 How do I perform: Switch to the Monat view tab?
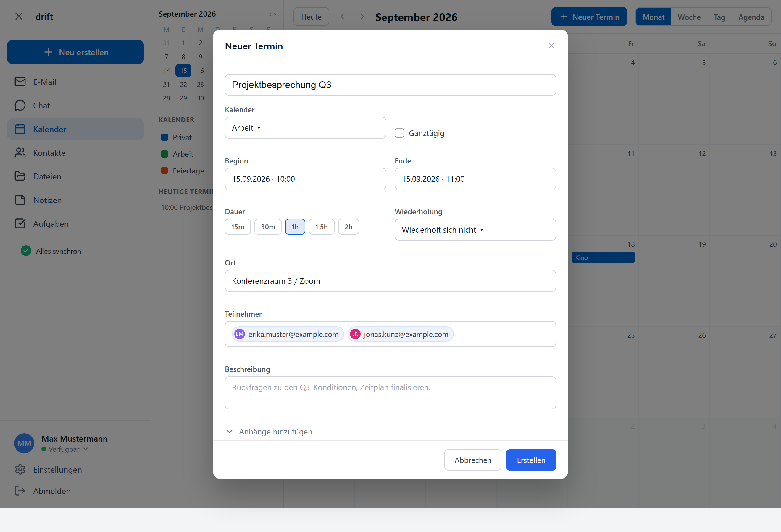(x=653, y=17)
